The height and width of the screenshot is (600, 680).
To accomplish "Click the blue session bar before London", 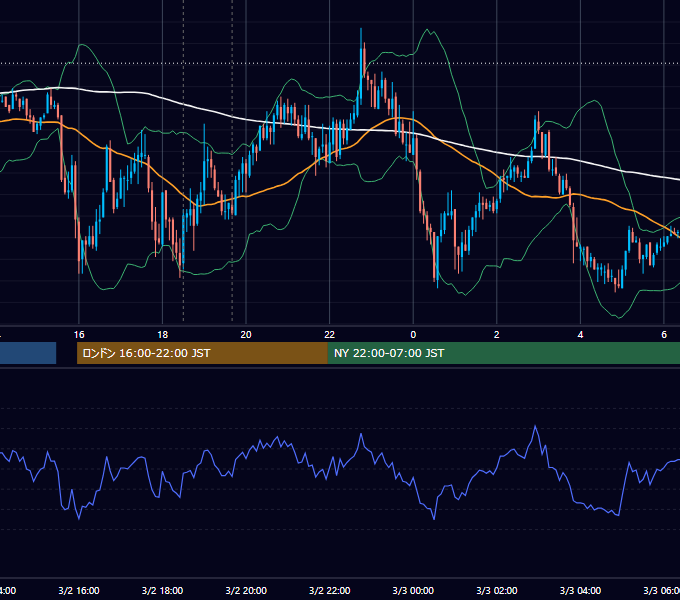I will pyautogui.click(x=28, y=353).
